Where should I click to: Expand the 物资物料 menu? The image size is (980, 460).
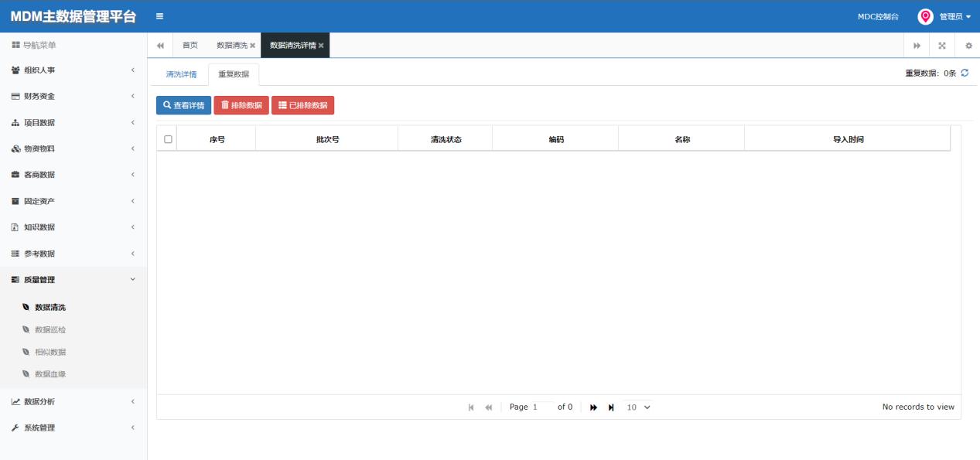[73, 148]
